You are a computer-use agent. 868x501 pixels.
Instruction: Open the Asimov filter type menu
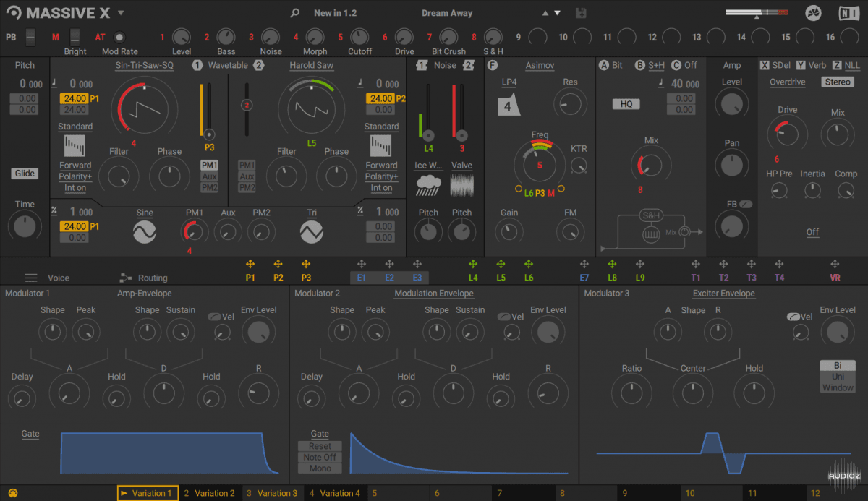pyautogui.click(x=540, y=65)
